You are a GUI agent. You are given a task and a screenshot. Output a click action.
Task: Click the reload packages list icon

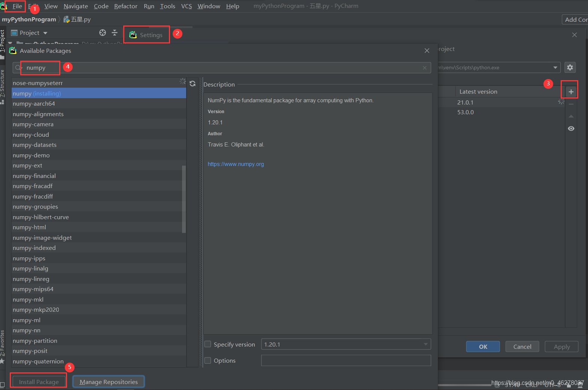(x=193, y=84)
